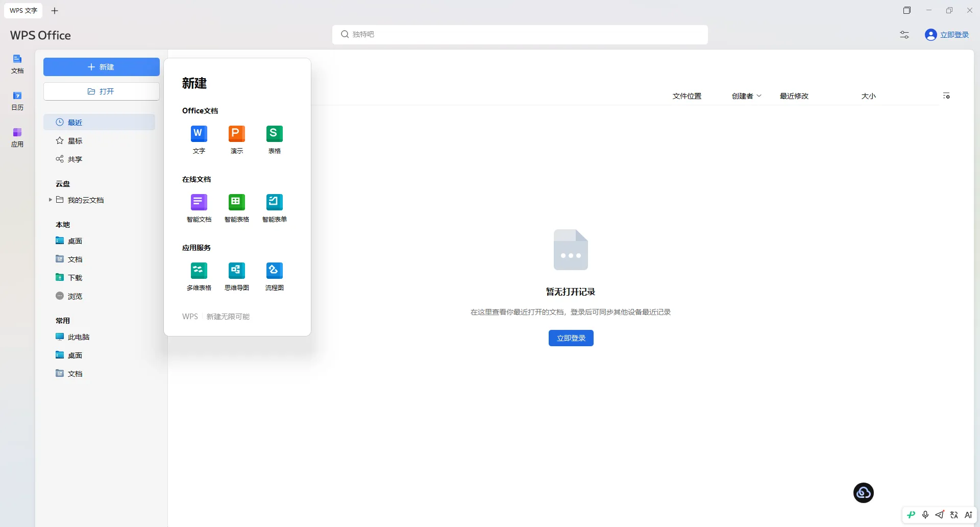Click the blue 立即登录 button in center
The height and width of the screenshot is (527, 980).
(x=571, y=338)
